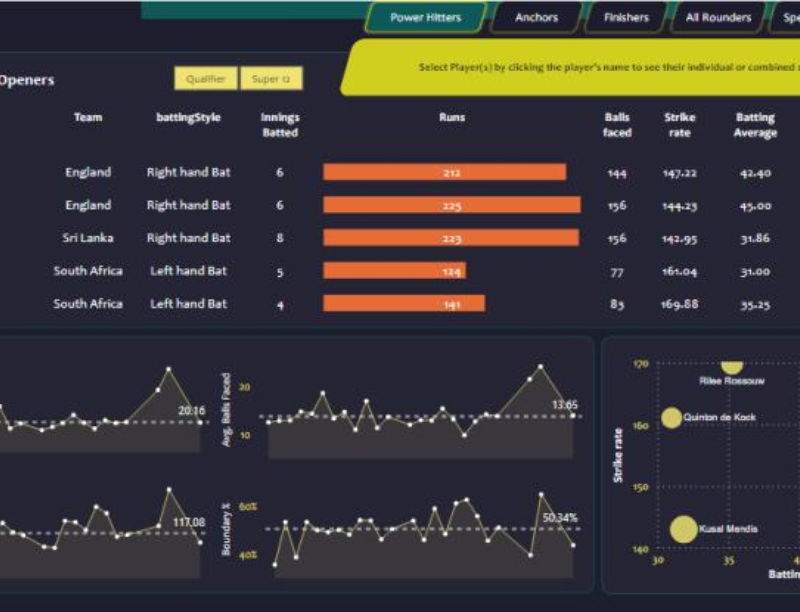Sort by the battingStyle column header
Screen dimensions: 800x612
[x=188, y=117]
